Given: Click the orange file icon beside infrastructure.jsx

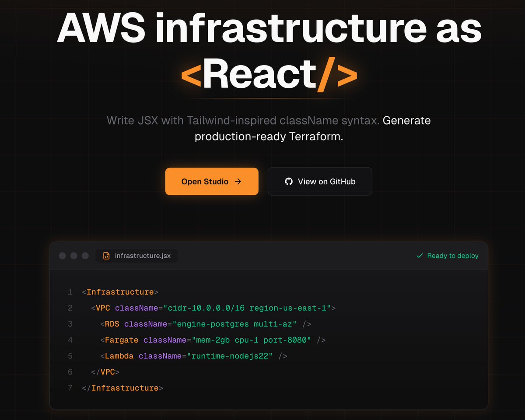Looking at the screenshot, I should point(106,256).
